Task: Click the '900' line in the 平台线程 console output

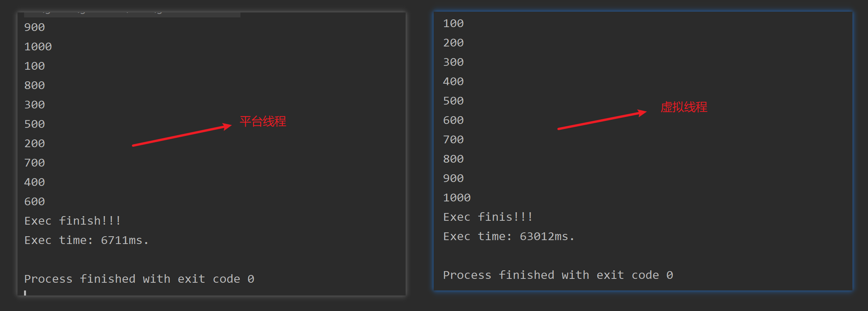Action: 35,27
